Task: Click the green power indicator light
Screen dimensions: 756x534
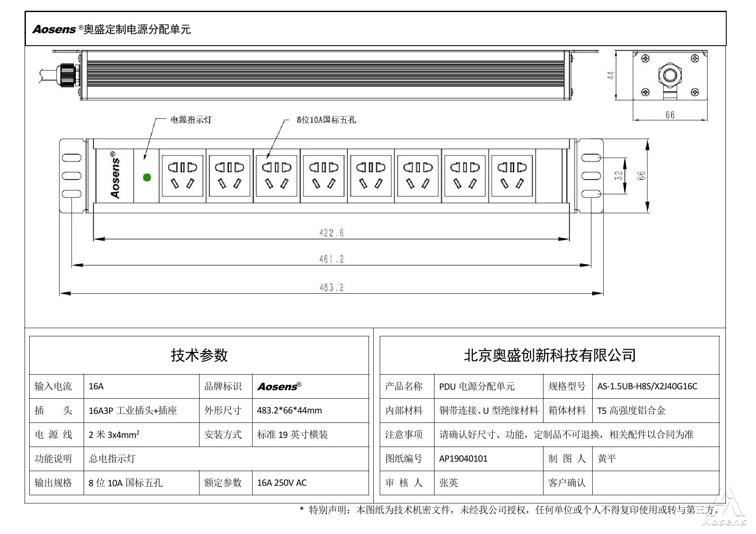Action: pyautogui.click(x=147, y=177)
